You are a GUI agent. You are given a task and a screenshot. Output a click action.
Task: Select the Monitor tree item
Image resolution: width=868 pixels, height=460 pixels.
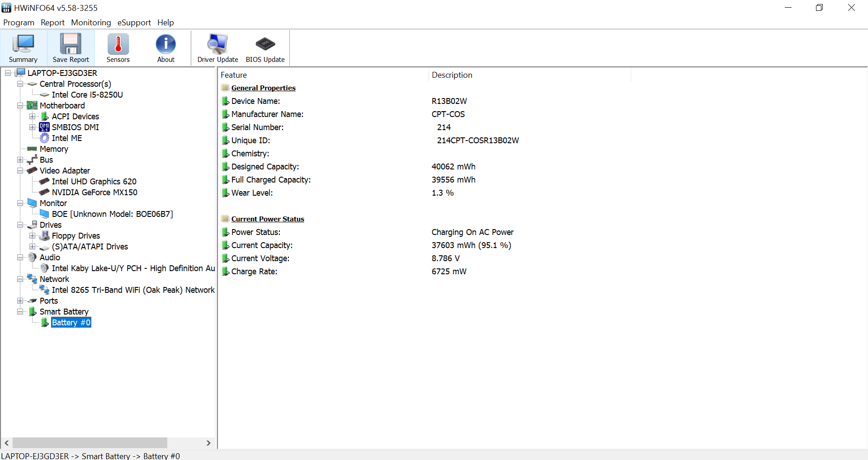[x=53, y=203]
